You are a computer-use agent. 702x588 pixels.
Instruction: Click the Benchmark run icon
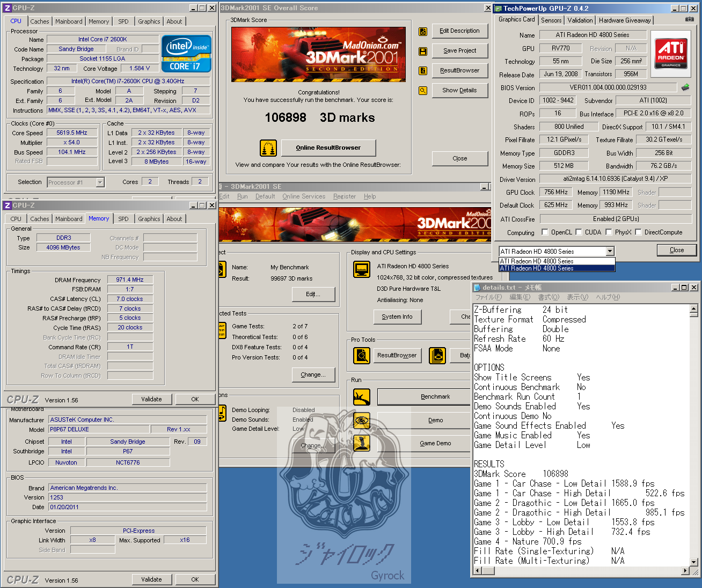362,397
